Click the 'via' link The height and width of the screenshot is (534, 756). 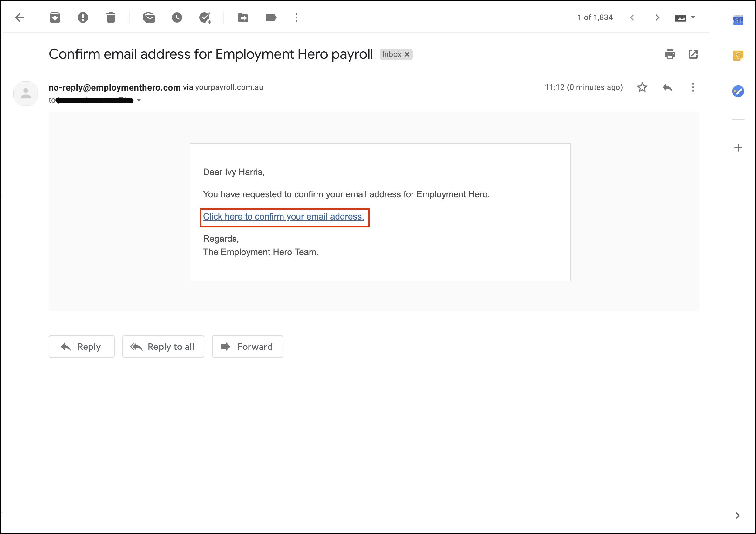click(188, 88)
